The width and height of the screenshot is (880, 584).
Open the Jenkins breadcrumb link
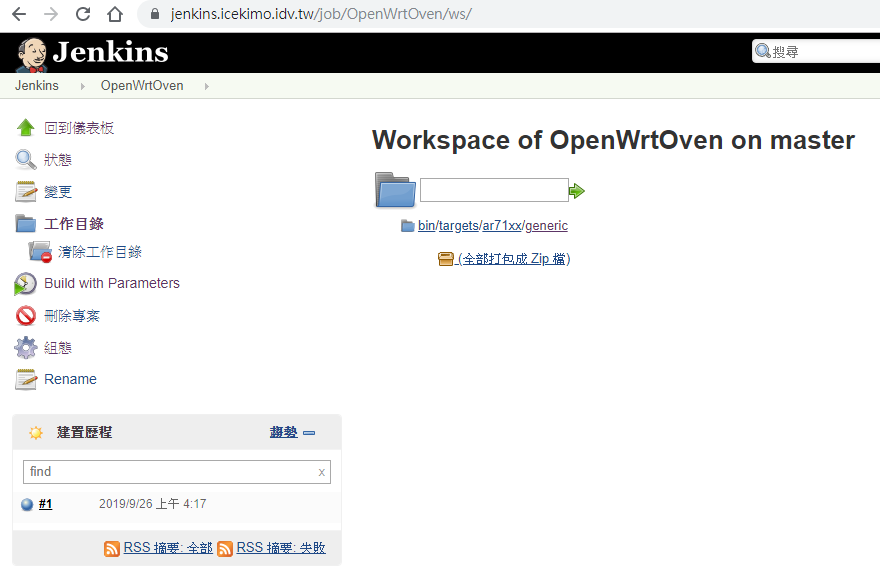tap(36, 85)
